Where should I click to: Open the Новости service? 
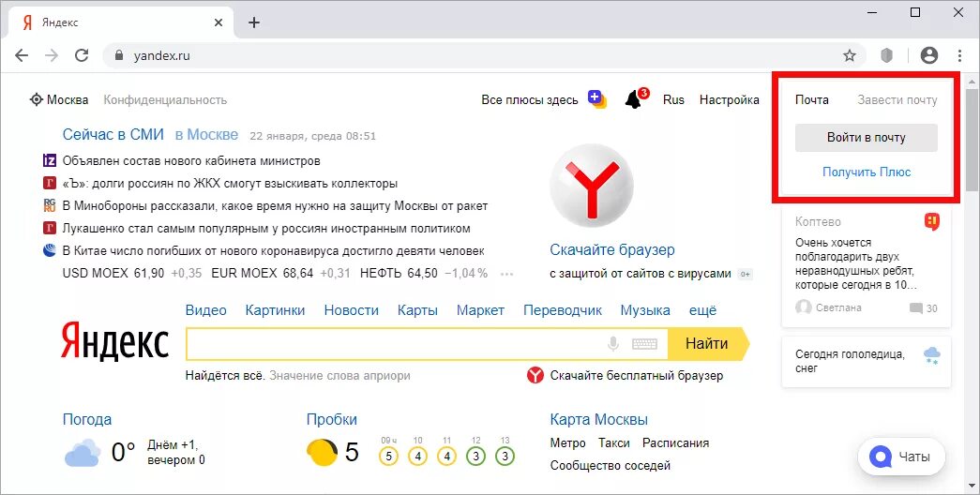[x=352, y=310]
